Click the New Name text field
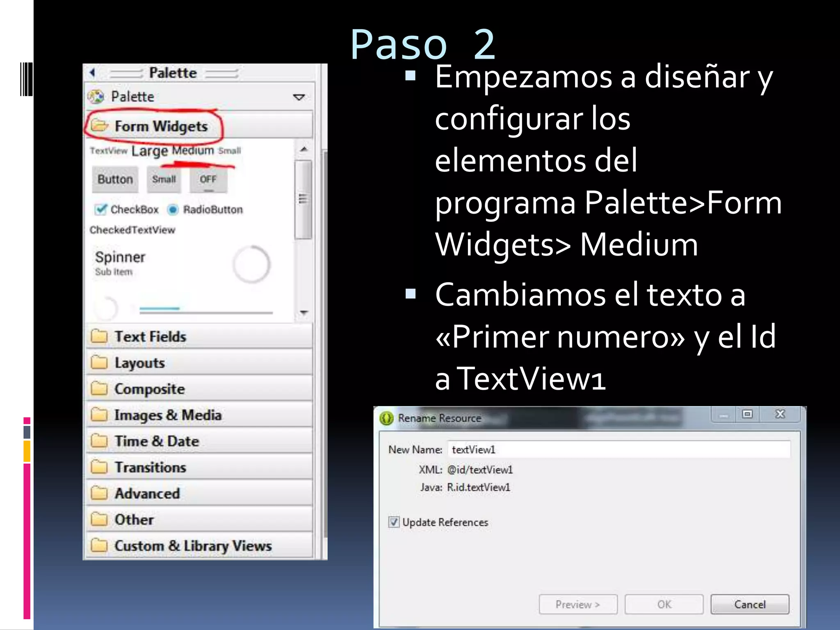 coord(619,450)
